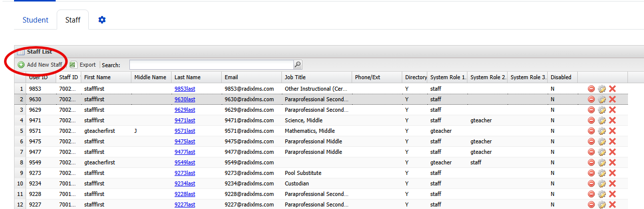Viewport: 644px width, 209px height.
Task: Open the 9471last staff link
Action: (185, 120)
